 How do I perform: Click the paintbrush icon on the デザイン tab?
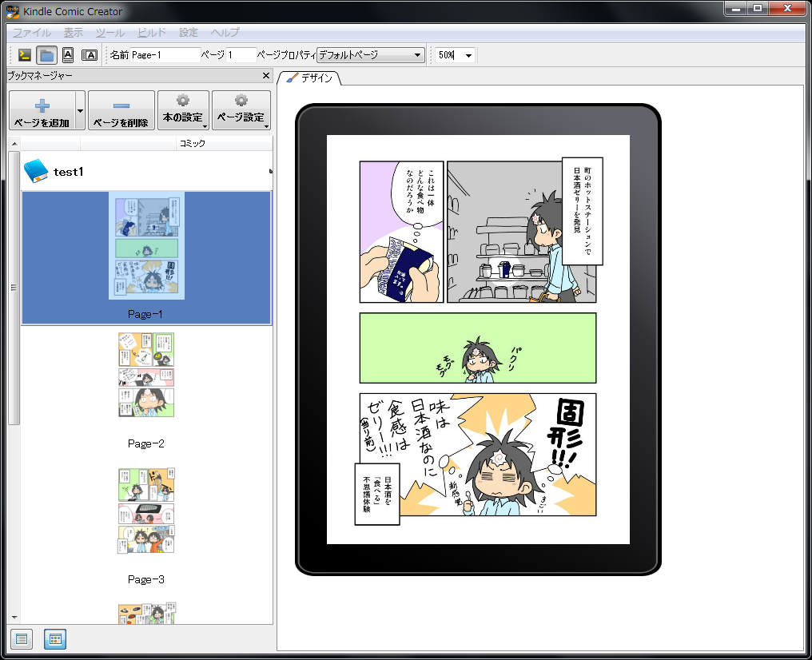[x=293, y=78]
